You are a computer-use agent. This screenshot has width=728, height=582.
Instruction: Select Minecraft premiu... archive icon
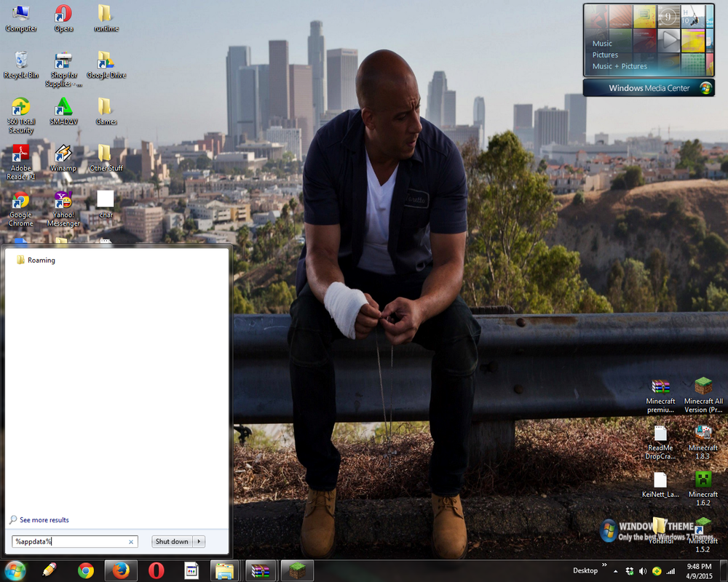coord(660,396)
